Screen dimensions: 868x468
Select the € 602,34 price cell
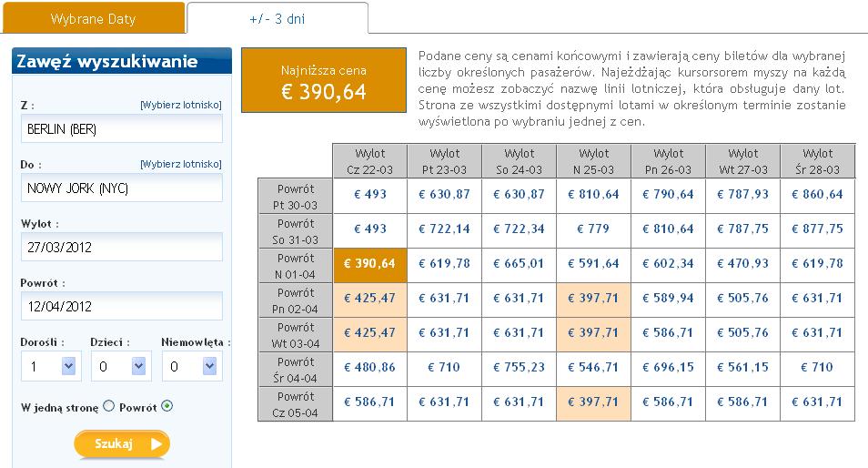click(x=668, y=264)
